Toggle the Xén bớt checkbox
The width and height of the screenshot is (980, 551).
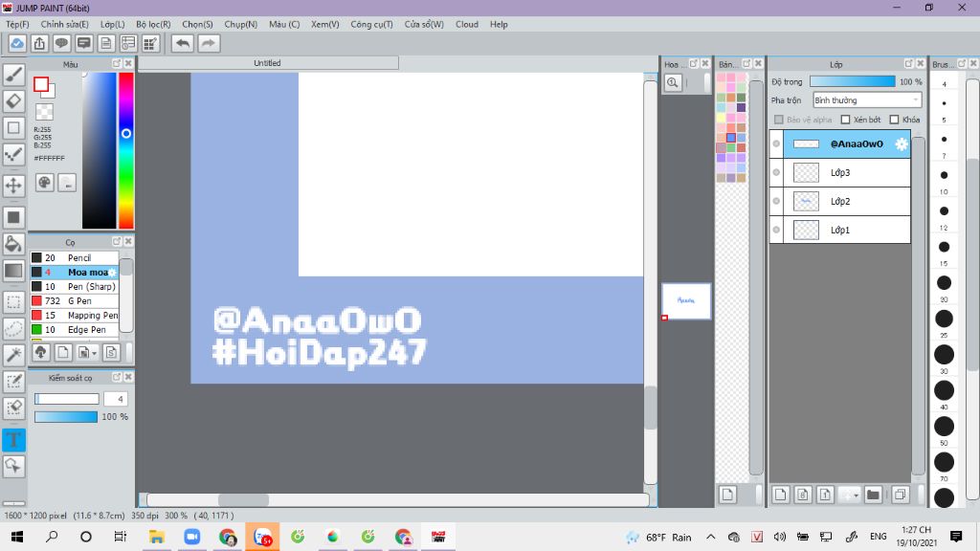tap(846, 120)
